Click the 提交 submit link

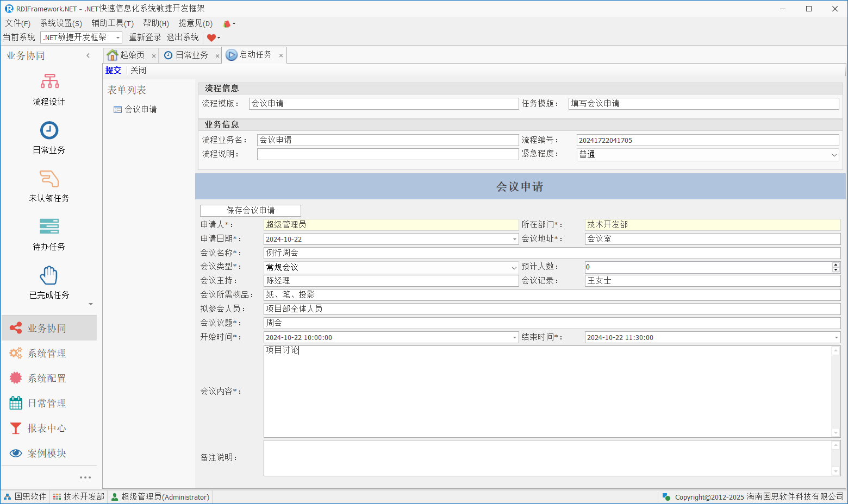click(x=113, y=70)
